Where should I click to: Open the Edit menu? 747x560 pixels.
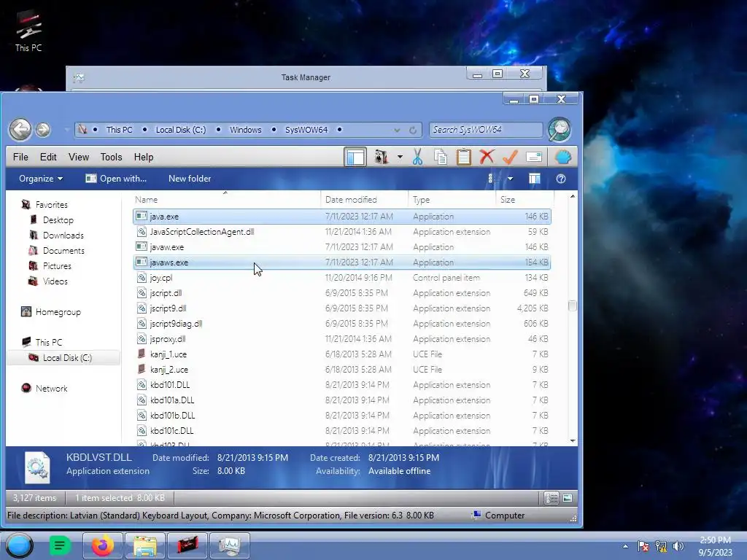[x=48, y=157]
